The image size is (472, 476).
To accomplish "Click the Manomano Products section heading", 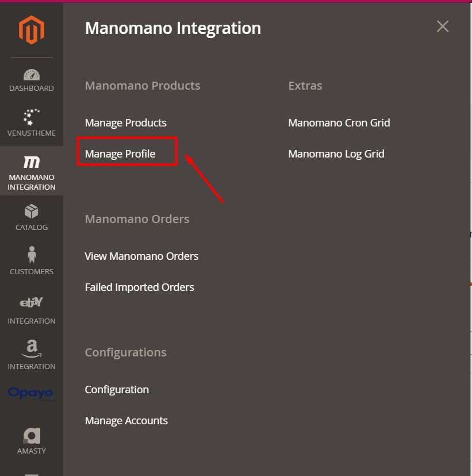I will click(x=143, y=86).
